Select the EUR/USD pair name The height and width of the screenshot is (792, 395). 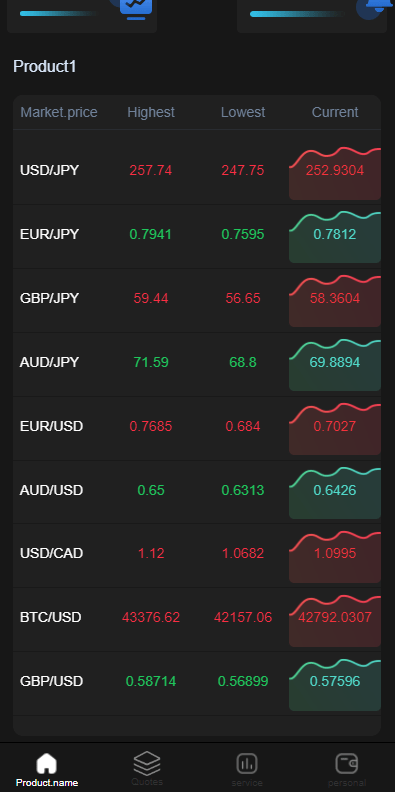51,426
